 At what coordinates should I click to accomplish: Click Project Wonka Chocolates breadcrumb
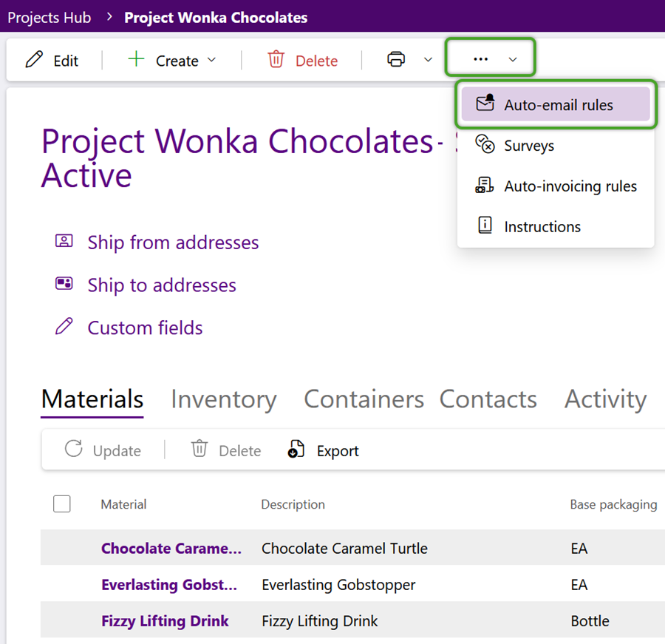[x=216, y=18]
